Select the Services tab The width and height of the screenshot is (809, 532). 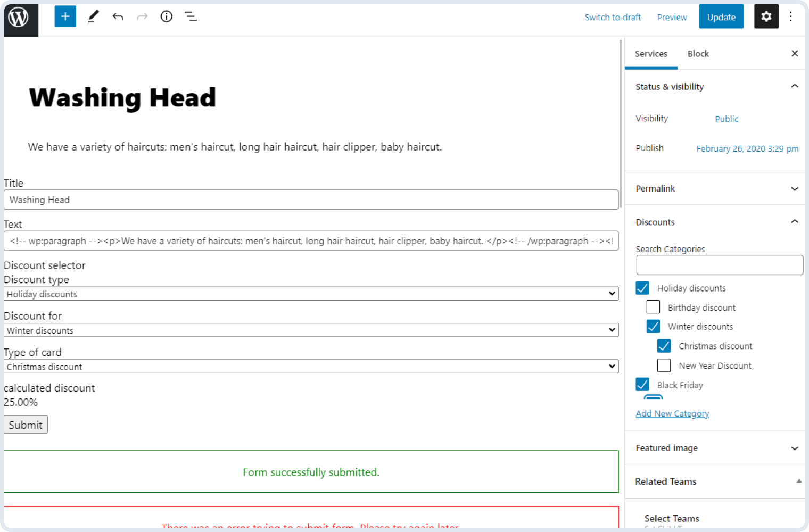click(651, 53)
